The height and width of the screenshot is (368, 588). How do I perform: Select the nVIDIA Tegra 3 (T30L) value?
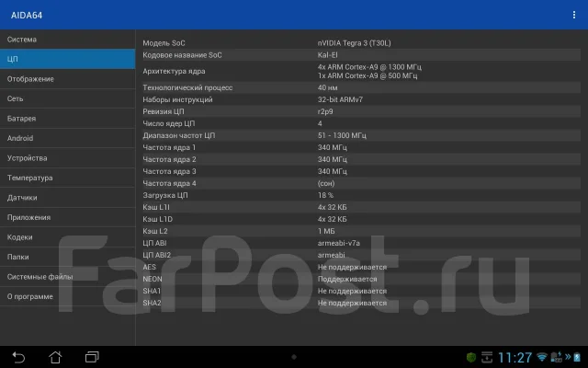(x=355, y=43)
